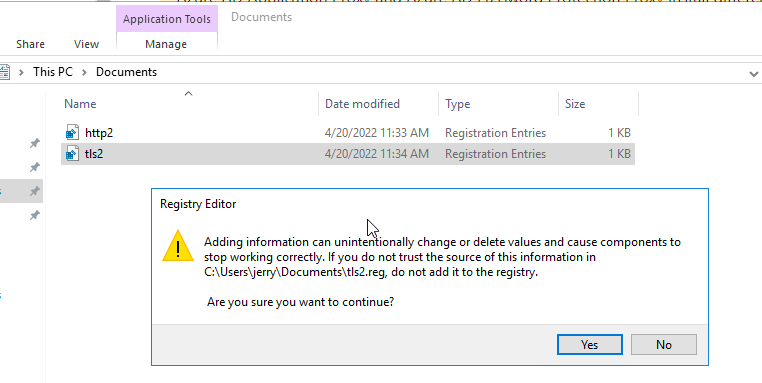Click the address bar folder icon
Viewport: 762px width, 383px height.
[x=4, y=72]
